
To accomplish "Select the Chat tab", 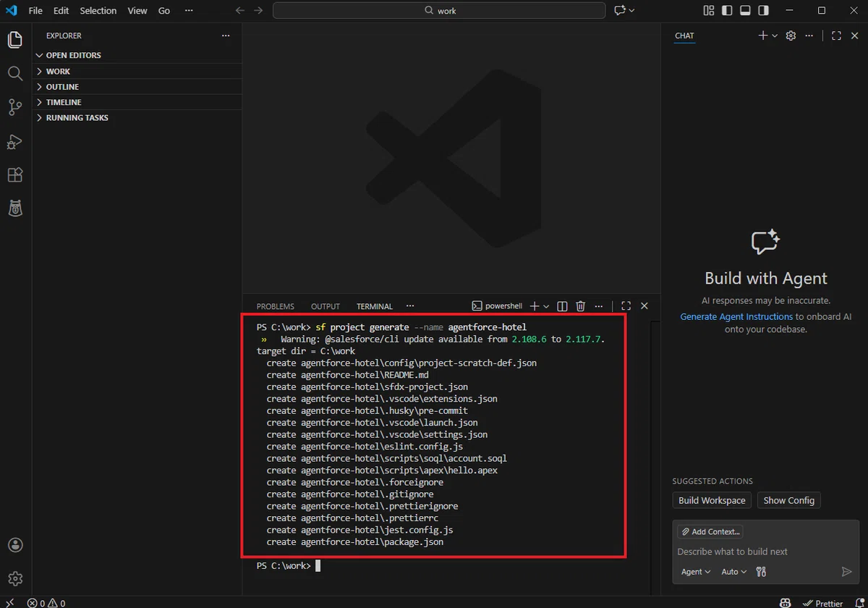I will tap(684, 35).
